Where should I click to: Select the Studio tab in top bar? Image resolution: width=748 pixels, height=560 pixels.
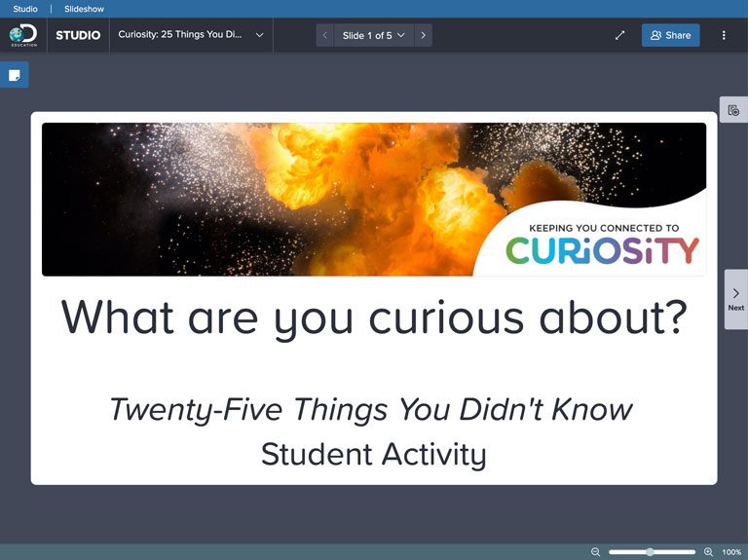coord(25,9)
